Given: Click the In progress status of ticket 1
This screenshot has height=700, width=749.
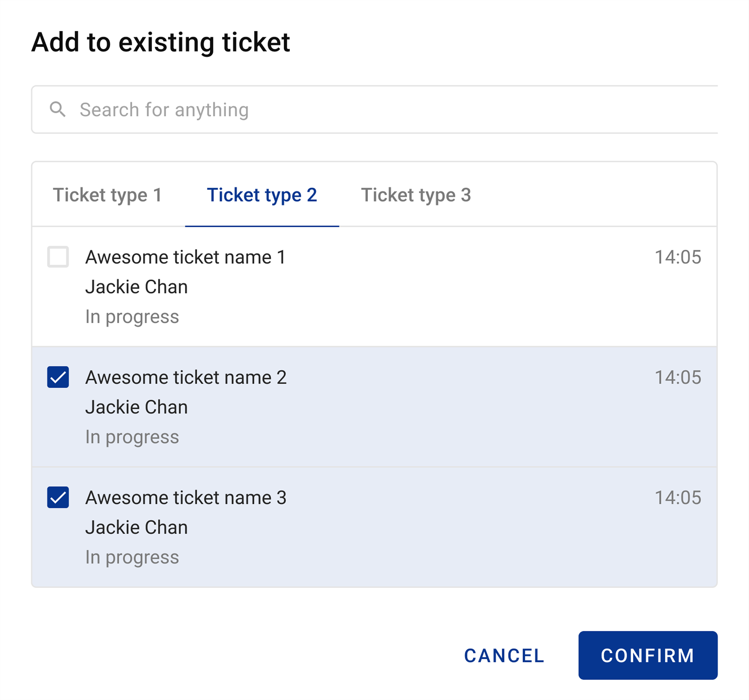Looking at the screenshot, I should (132, 317).
